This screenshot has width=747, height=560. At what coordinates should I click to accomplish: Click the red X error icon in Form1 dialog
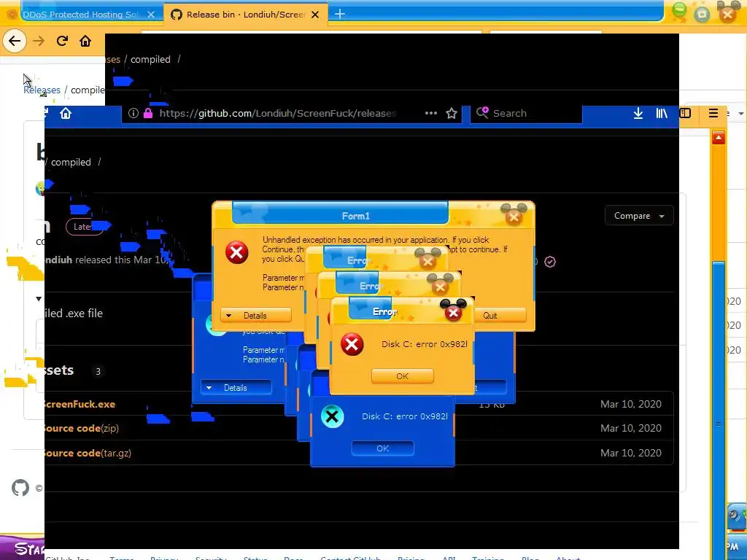click(x=236, y=252)
